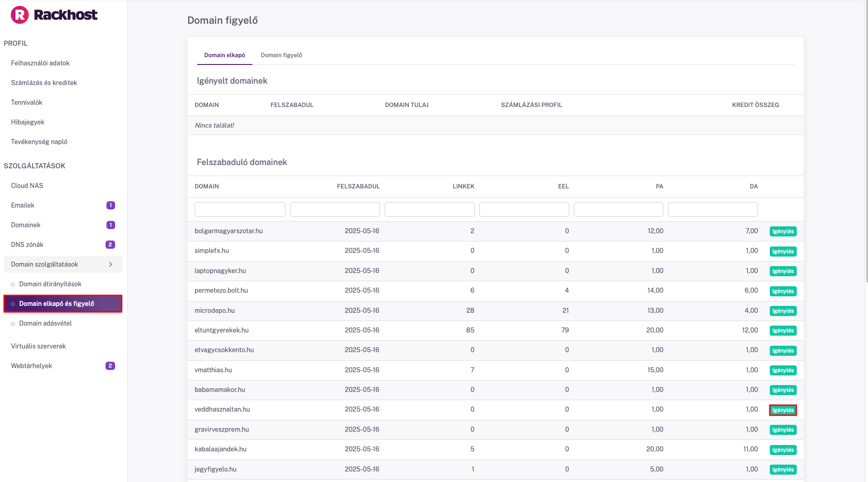
Task: Click KREDIT ÖSSZEG column header
Action: click(755, 105)
